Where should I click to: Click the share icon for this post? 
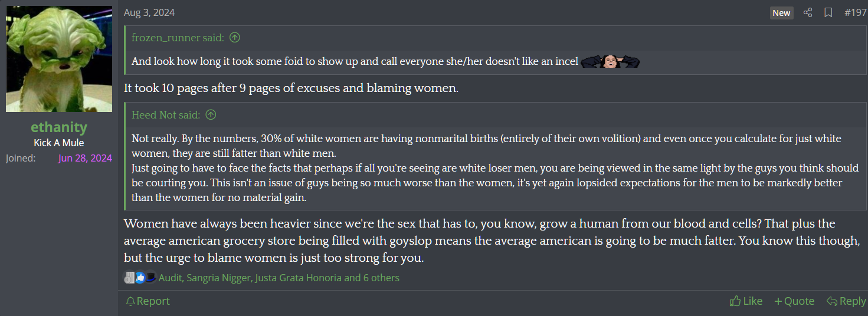coord(808,12)
